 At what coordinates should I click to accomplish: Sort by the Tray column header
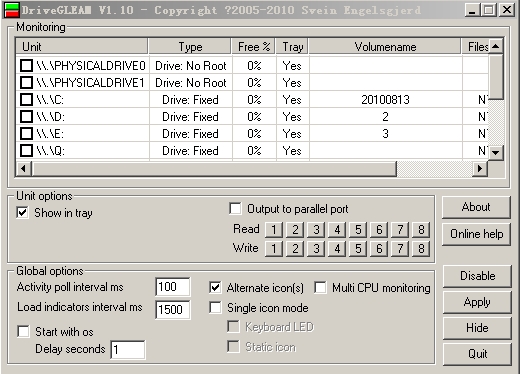(x=292, y=46)
